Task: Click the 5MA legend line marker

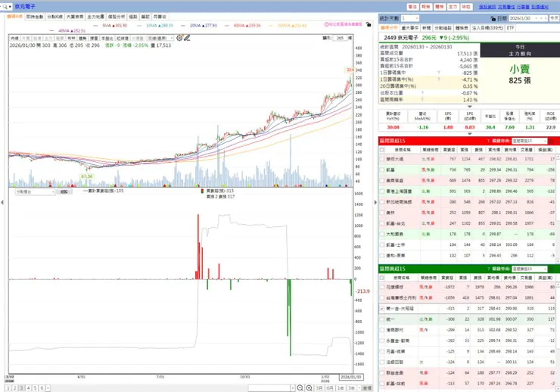Action: tap(95, 26)
